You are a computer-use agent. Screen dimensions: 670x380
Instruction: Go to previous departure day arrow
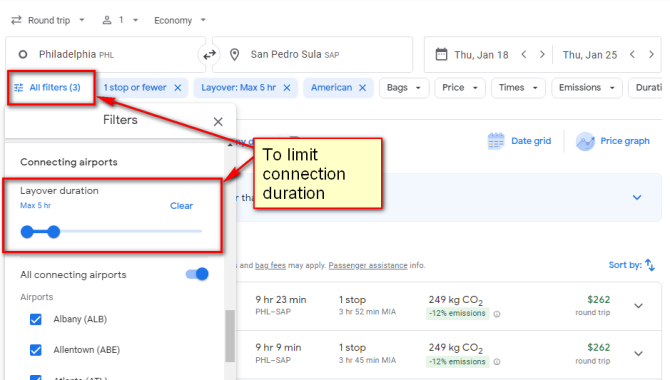(524, 54)
